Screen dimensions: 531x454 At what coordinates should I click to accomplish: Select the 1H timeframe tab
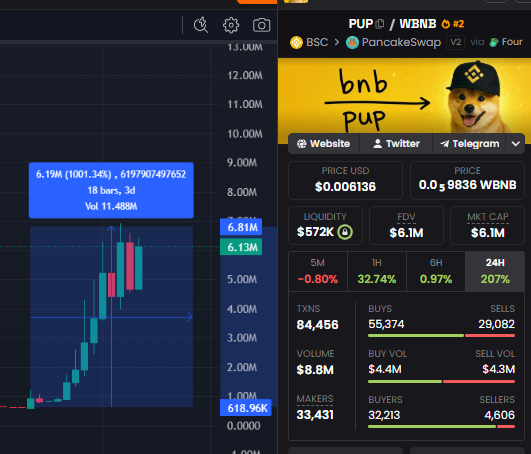click(377, 271)
